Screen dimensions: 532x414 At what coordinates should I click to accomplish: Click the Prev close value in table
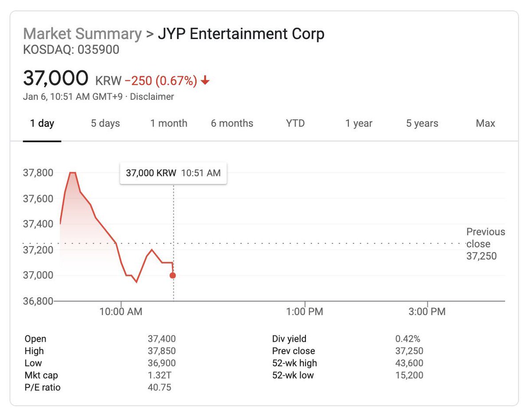point(409,351)
